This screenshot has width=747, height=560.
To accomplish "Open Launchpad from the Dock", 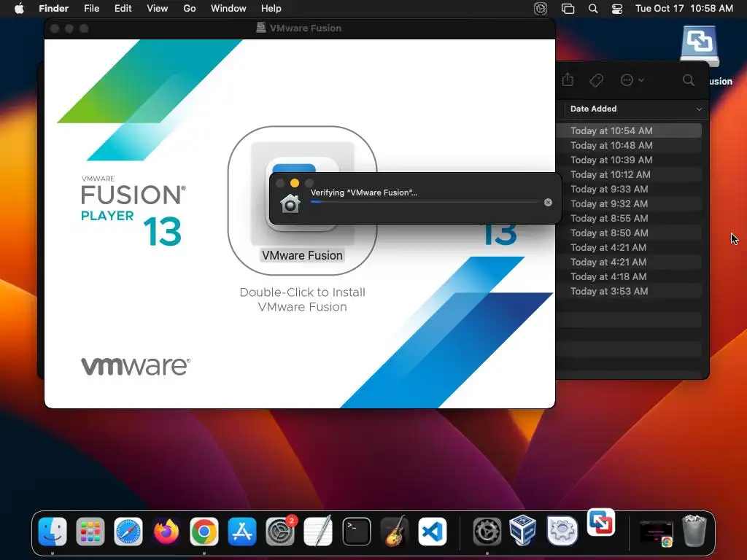I will point(90,531).
